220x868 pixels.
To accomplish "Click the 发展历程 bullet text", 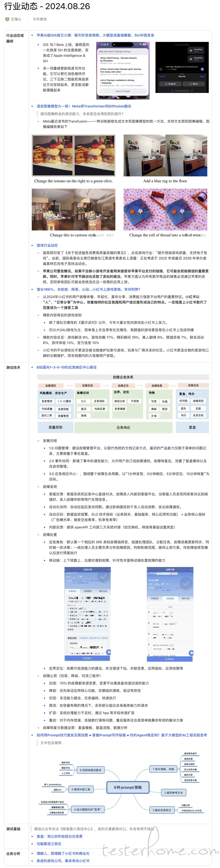I will pos(50,441).
